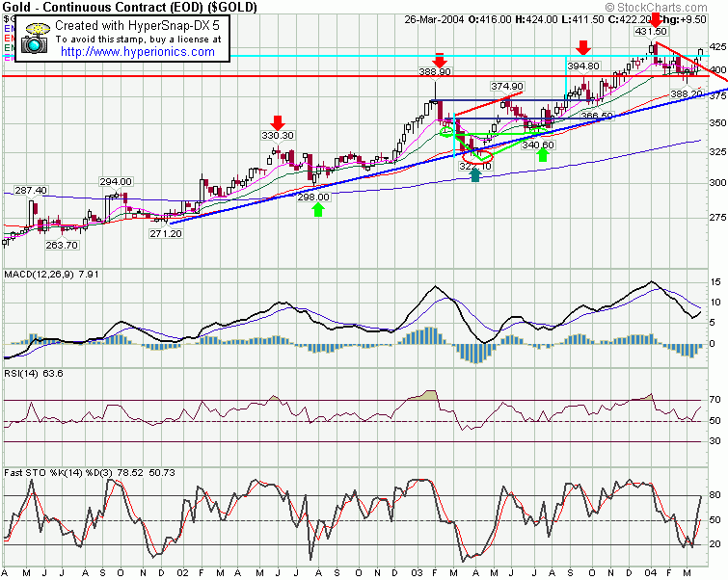
Task: Click the RSI axis value "30"
Action: 715,441
